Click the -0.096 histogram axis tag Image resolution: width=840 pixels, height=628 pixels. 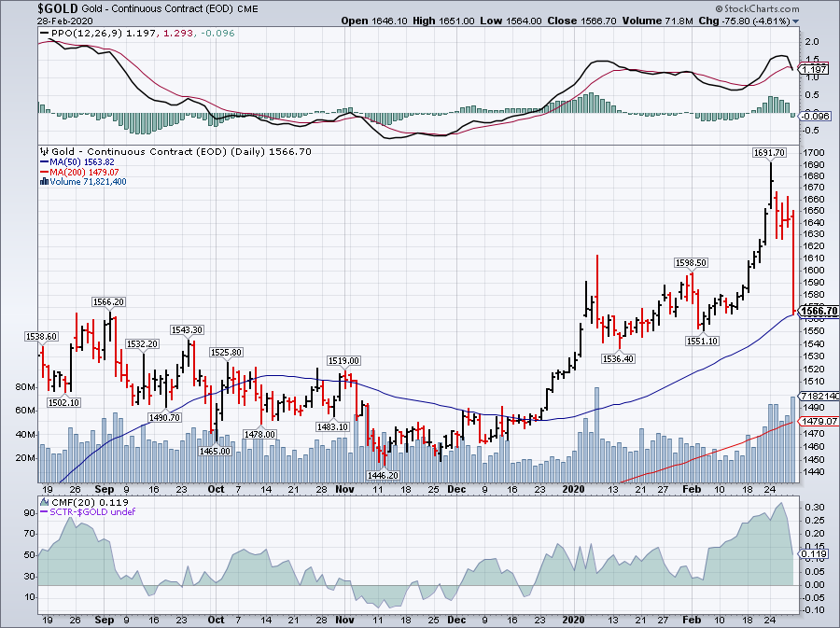(816, 116)
